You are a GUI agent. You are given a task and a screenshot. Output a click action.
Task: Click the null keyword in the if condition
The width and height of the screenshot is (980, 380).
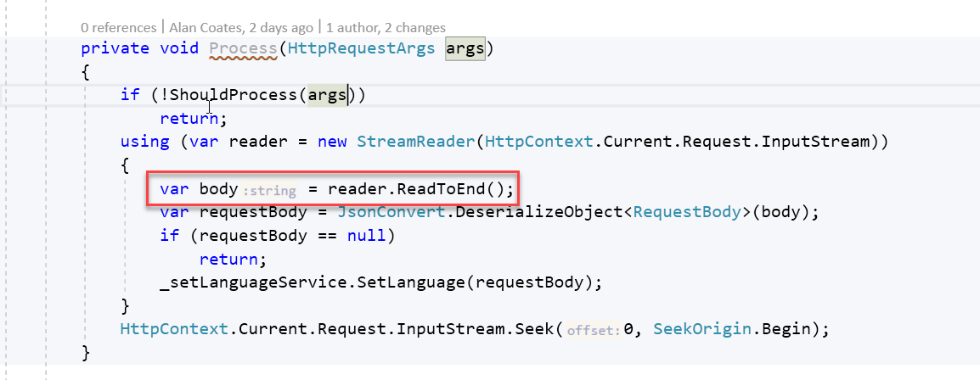[367, 235]
